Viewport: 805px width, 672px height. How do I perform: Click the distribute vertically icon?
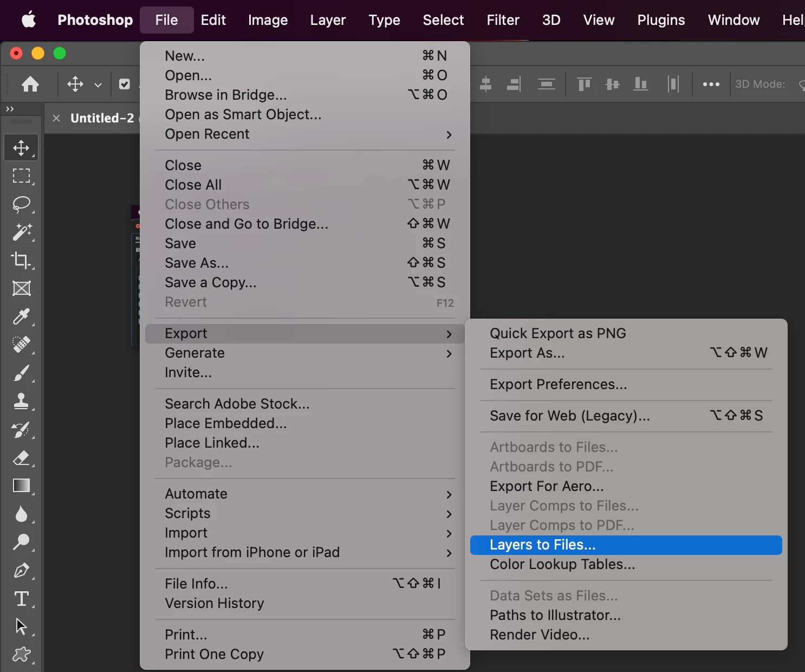[546, 84]
